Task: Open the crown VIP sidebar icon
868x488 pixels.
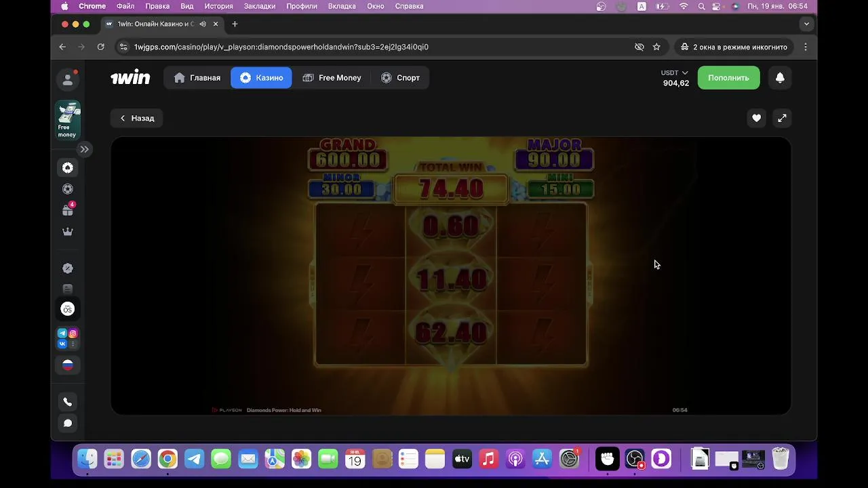Action: click(68, 232)
